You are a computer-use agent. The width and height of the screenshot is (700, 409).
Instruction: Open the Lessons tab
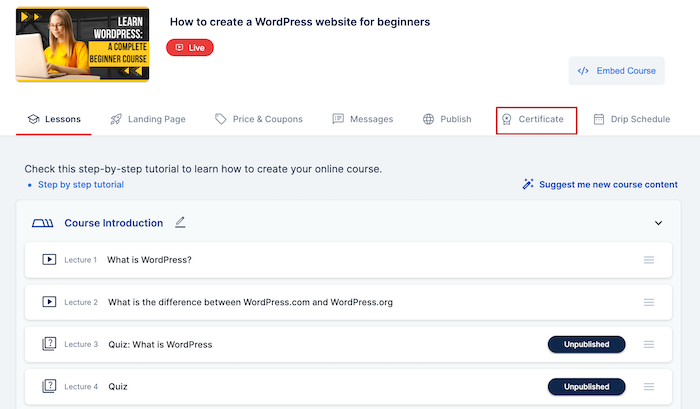(x=54, y=119)
